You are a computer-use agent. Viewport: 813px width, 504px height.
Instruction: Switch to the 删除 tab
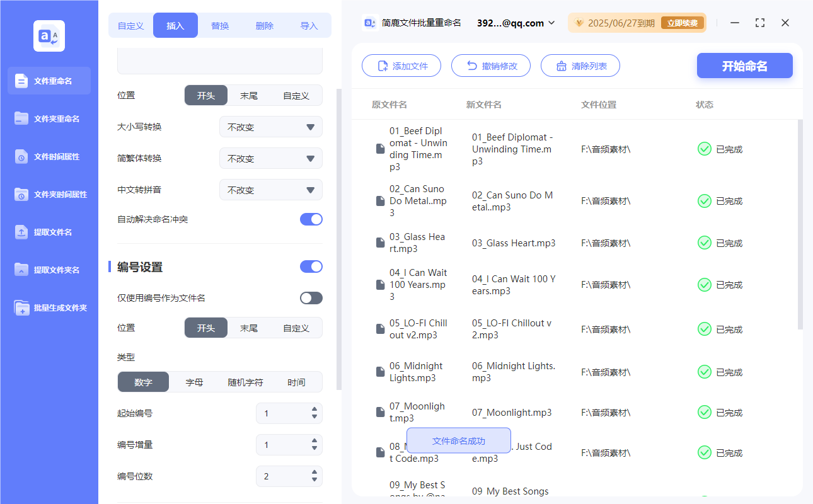(x=265, y=26)
